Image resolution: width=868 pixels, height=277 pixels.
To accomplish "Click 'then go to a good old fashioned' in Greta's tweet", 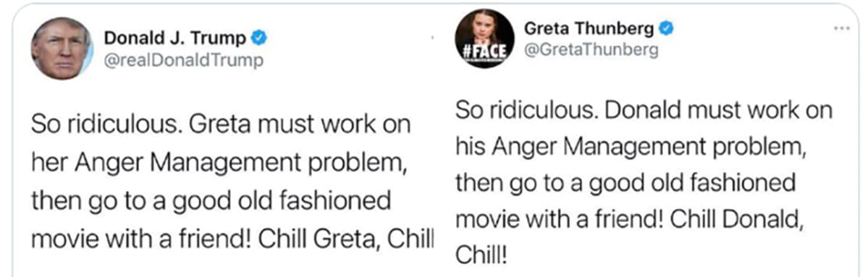I will [625, 184].
